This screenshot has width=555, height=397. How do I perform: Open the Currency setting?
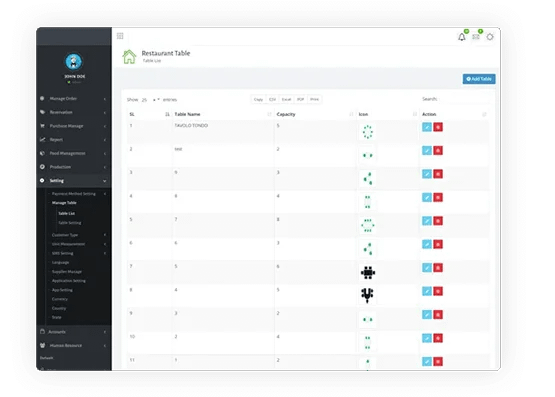coord(59,299)
